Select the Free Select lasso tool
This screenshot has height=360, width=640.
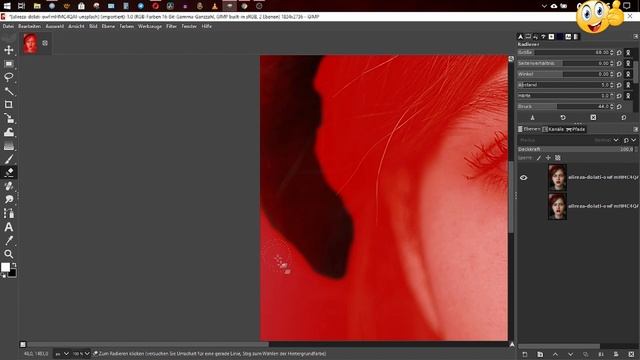[x=9, y=77]
